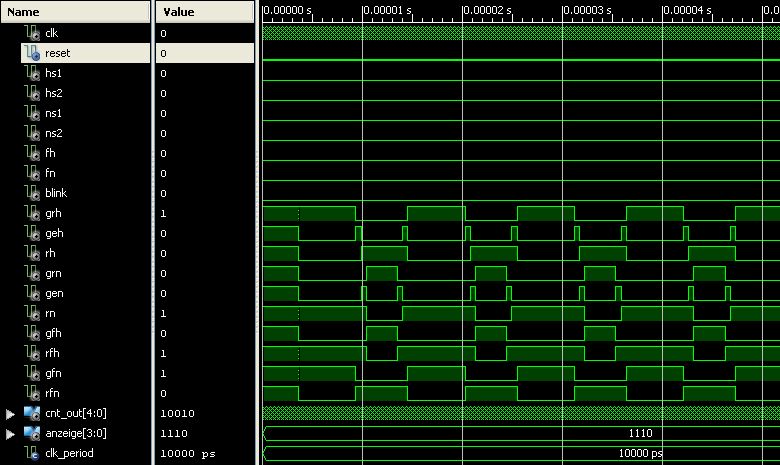Select the fh signal name
Image resolution: width=780 pixels, height=465 pixels.
(x=49, y=153)
